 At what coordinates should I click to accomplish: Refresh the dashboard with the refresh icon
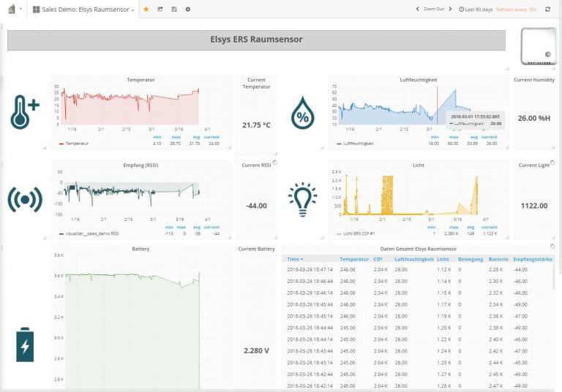(x=547, y=10)
